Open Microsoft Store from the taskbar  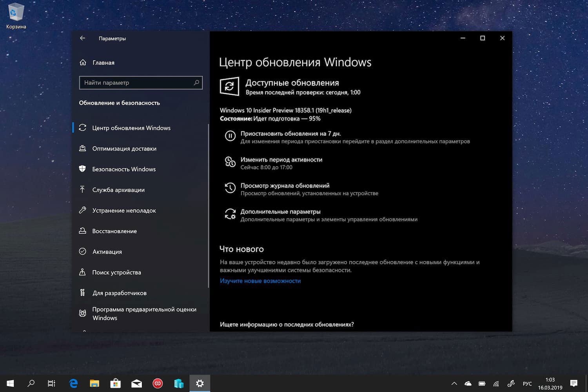115,383
